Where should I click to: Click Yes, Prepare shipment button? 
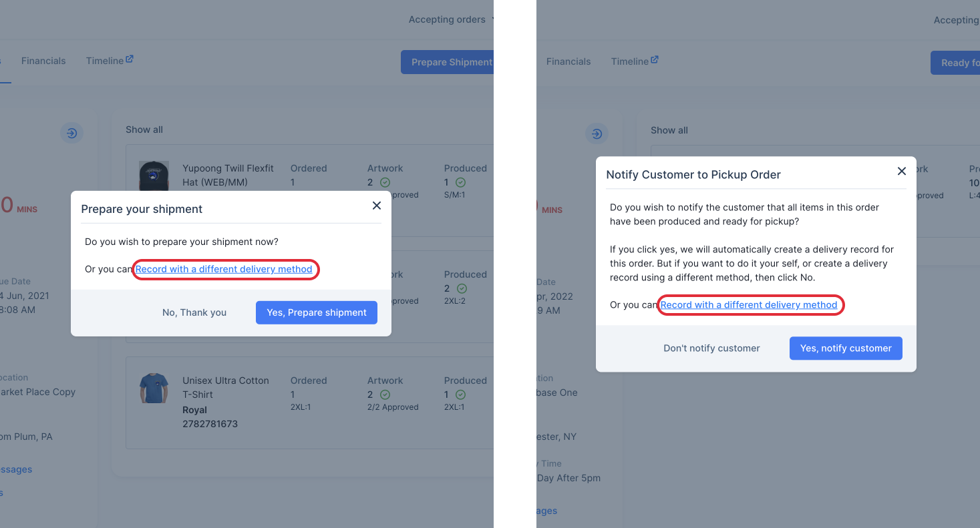coord(317,312)
